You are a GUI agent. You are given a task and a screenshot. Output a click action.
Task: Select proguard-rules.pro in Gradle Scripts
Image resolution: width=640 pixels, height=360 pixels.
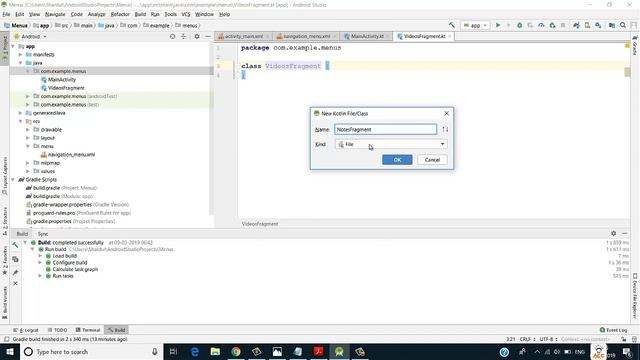point(78,213)
